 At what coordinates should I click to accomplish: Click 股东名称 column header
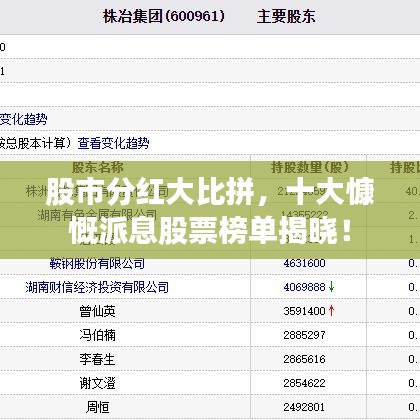pos(98,167)
